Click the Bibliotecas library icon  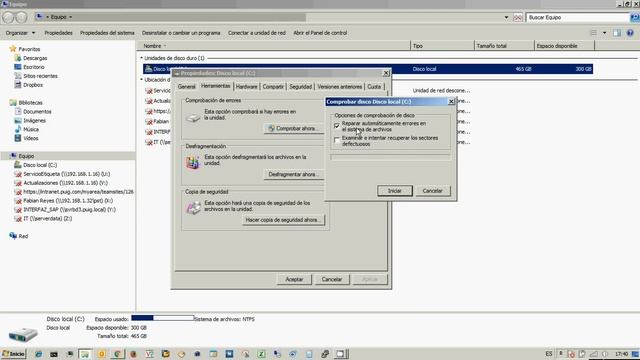13,102
